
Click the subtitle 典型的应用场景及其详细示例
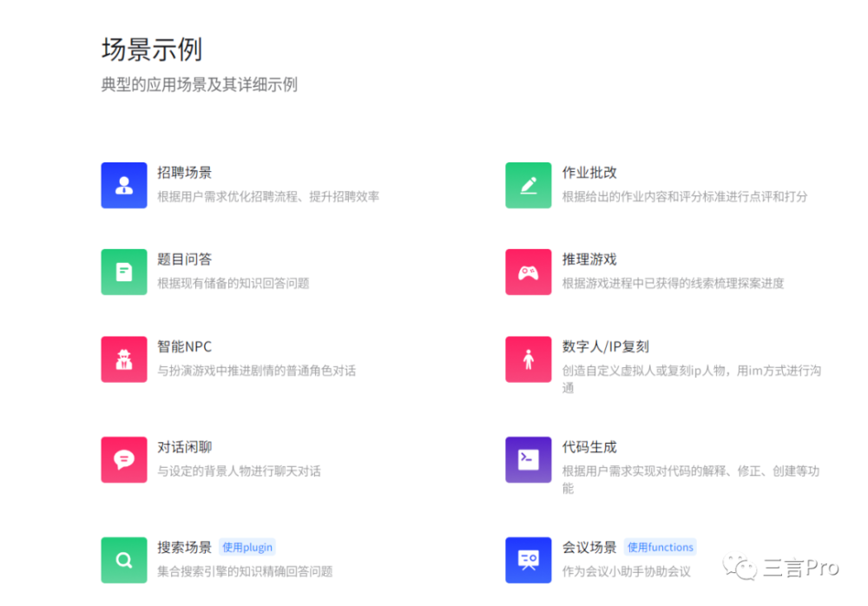coord(200,85)
